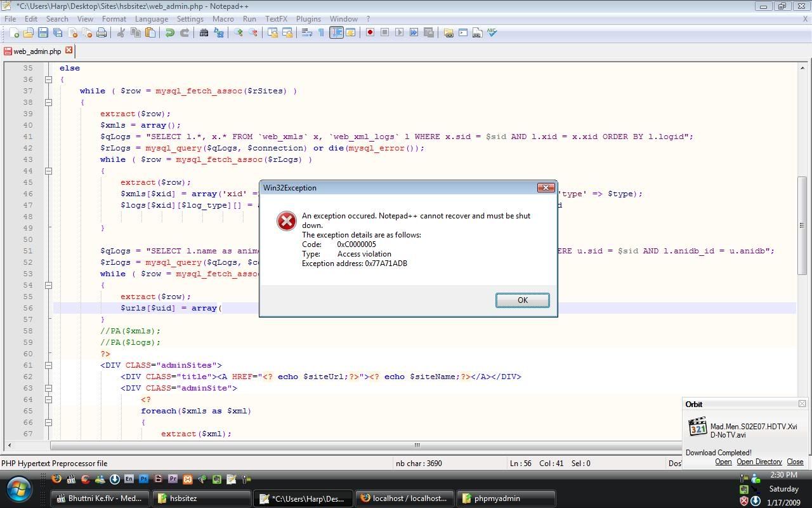812x508 pixels.
Task: Click the Print toolbar icon
Action: pos(101,32)
